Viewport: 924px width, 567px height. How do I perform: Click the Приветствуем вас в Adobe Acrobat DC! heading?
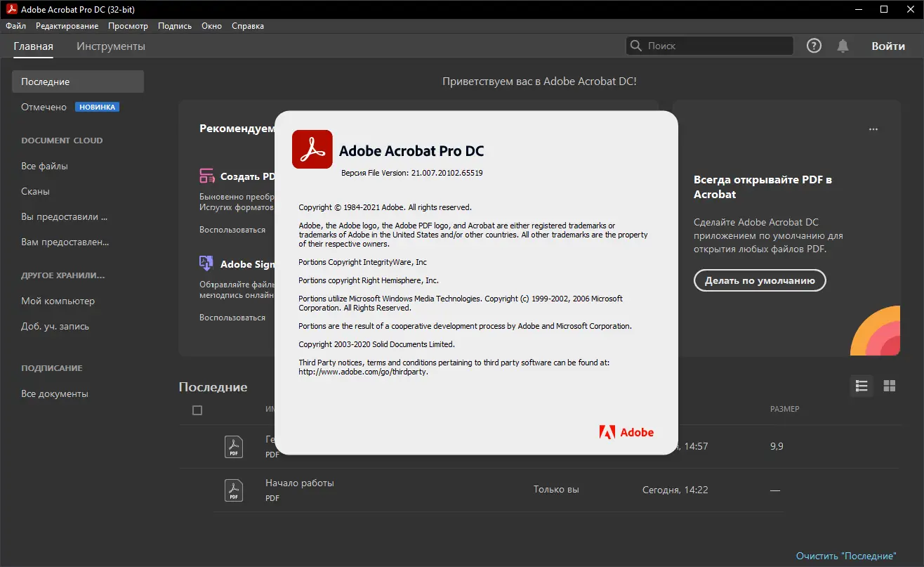[x=539, y=82]
